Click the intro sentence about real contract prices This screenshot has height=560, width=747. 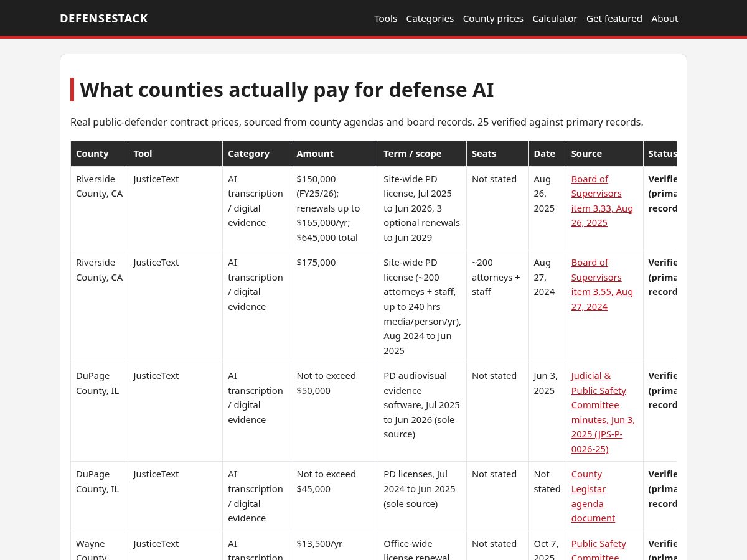(357, 122)
